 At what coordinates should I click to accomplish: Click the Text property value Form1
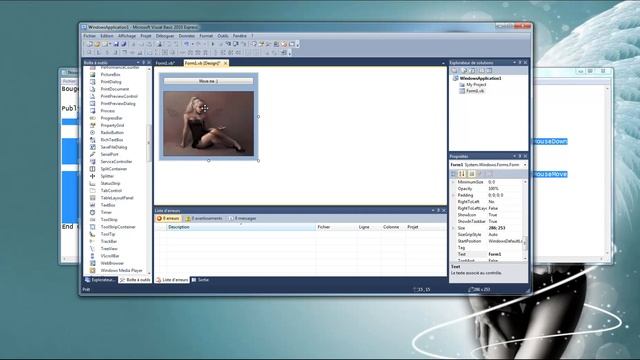pos(505,254)
